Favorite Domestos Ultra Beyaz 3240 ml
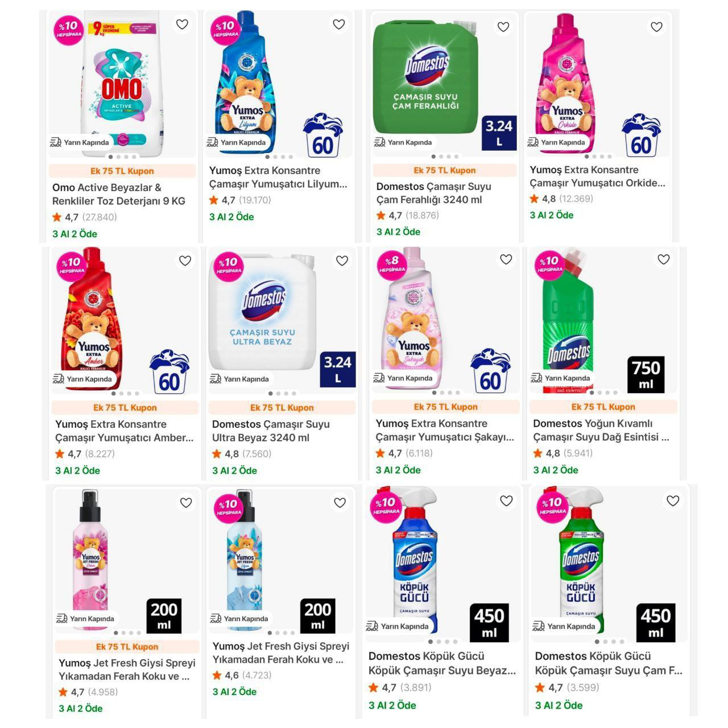 [342, 260]
